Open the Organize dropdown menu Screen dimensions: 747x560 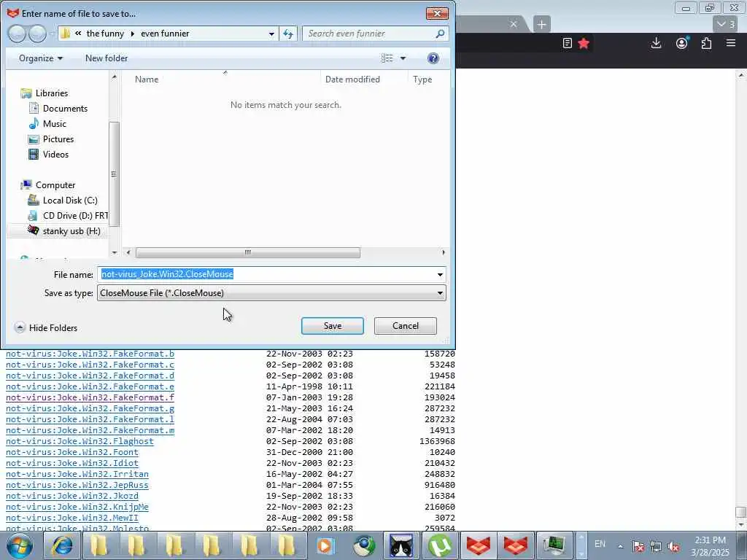click(41, 58)
